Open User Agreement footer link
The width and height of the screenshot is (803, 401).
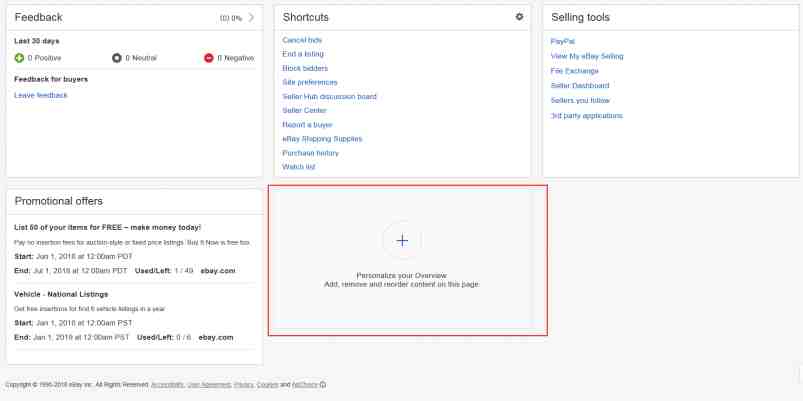(x=209, y=385)
